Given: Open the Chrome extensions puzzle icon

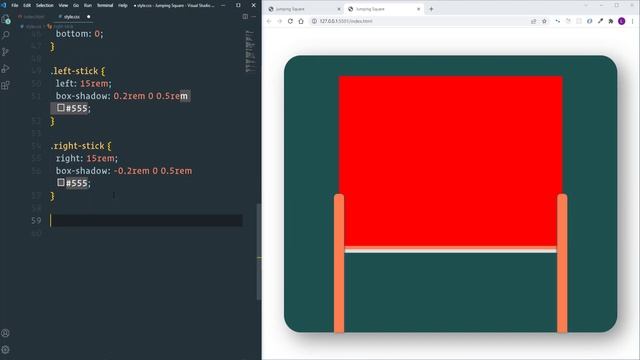Looking at the screenshot, I should (611, 21).
